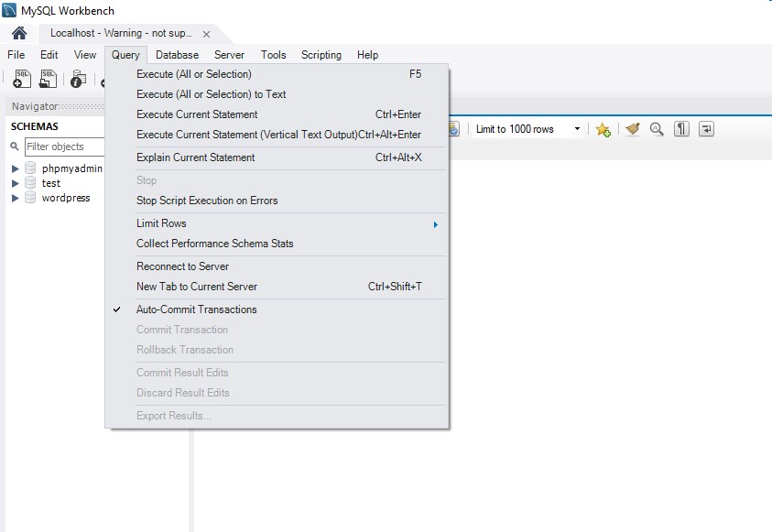
Task: Open the schema inspector info icon
Action: tap(79, 80)
